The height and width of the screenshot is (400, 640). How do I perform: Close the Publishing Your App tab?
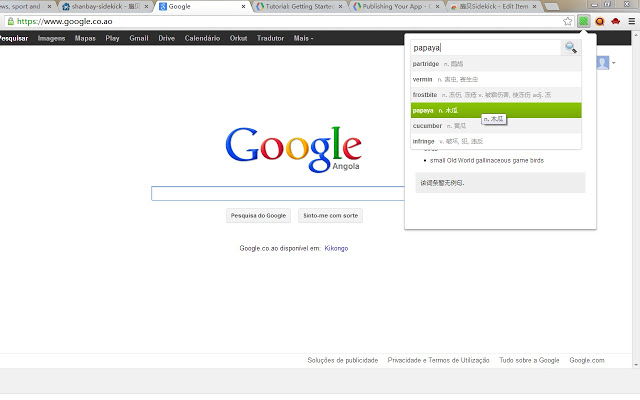437,7
